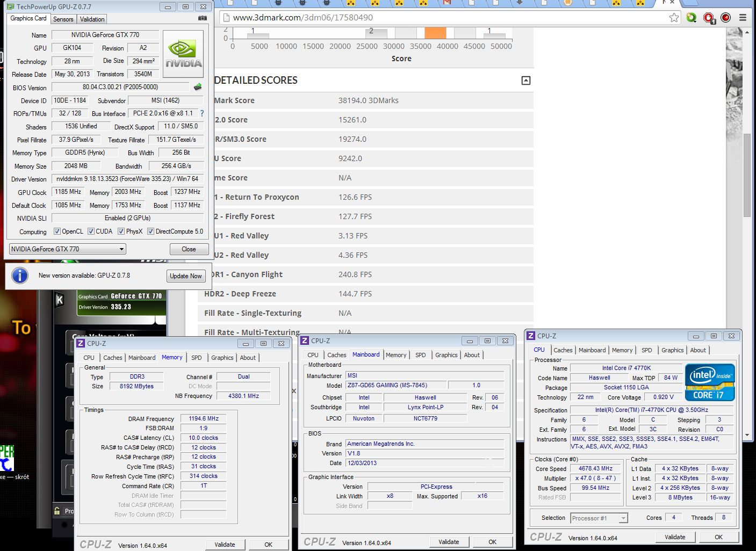756x551 pixels.
Task: Click mainboard model Z87-GD65 GAMING field
Action: (395, 385)
